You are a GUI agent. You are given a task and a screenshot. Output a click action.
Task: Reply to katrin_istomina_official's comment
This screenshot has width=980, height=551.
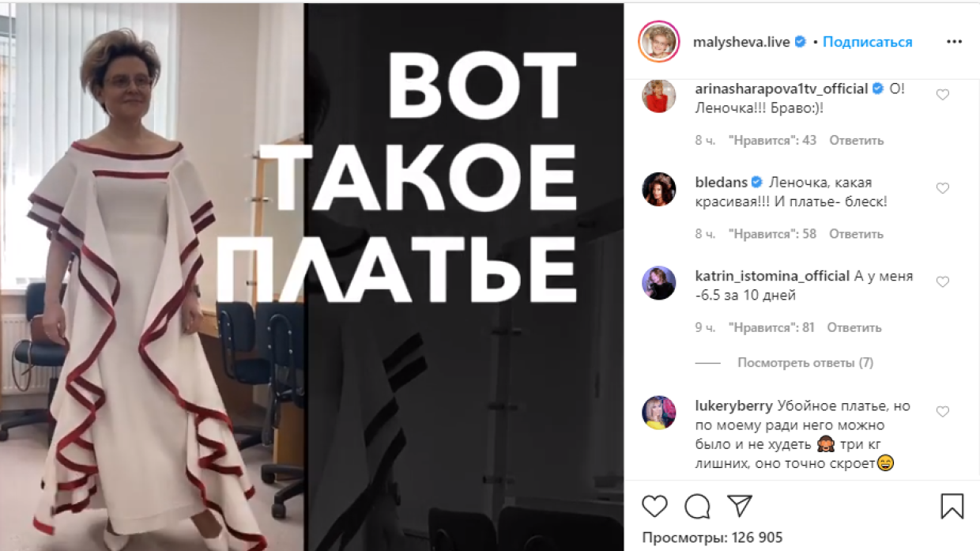[x=854, y=327]
